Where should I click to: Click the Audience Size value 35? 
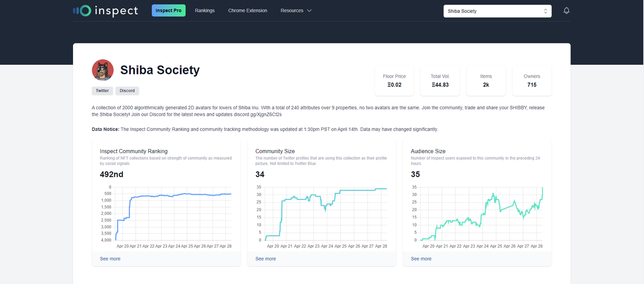click(x=415, y=175)
